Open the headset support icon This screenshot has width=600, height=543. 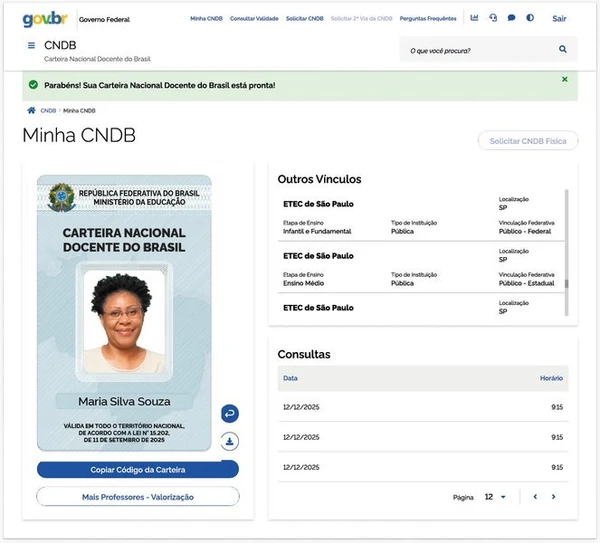492,18
